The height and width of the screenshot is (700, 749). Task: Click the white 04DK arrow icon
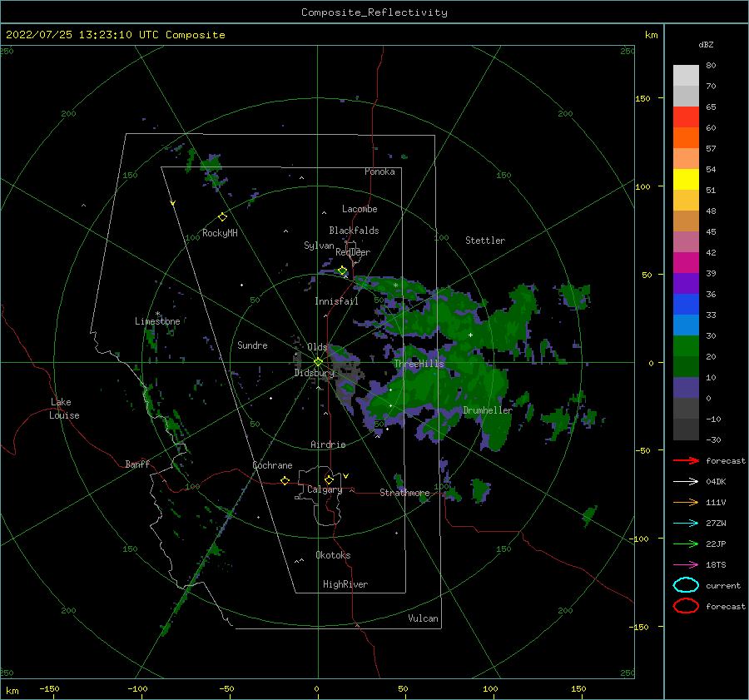point(686,481)
